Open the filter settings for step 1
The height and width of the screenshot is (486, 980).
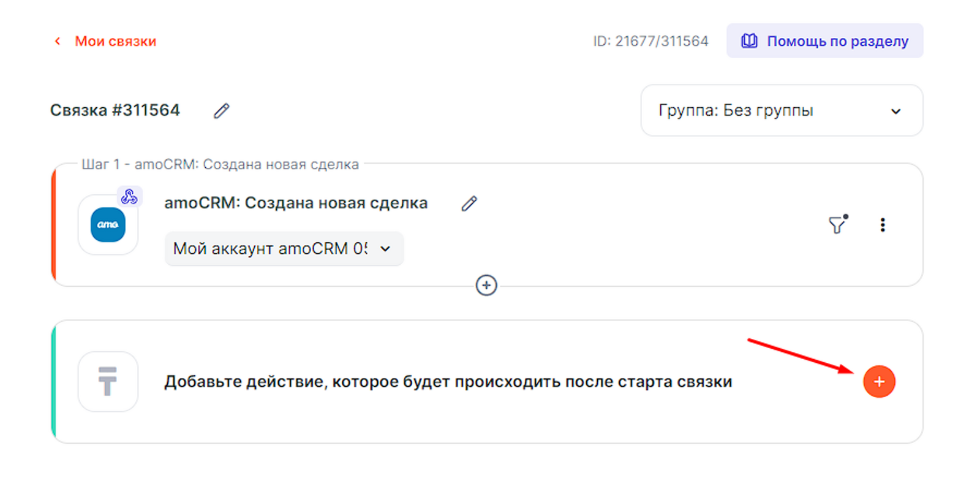(837, 225)
